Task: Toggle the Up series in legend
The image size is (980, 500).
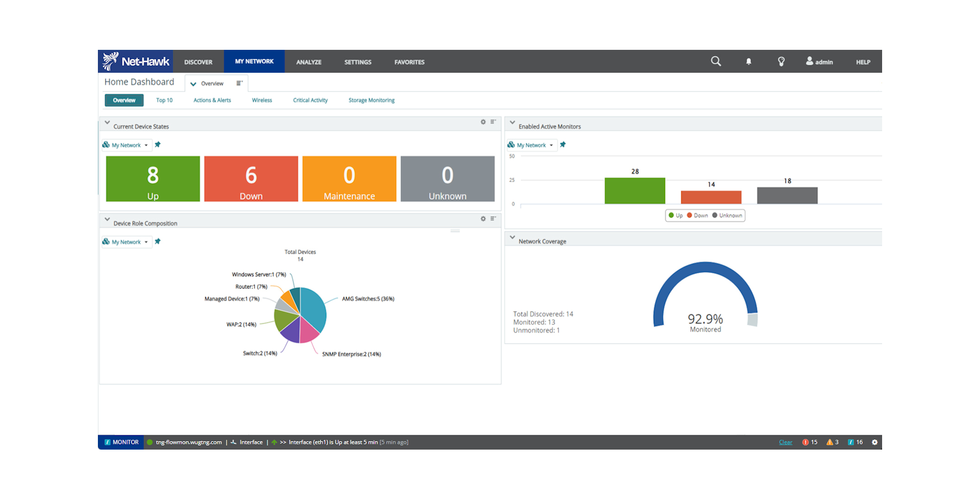Action: click(675, 216)
